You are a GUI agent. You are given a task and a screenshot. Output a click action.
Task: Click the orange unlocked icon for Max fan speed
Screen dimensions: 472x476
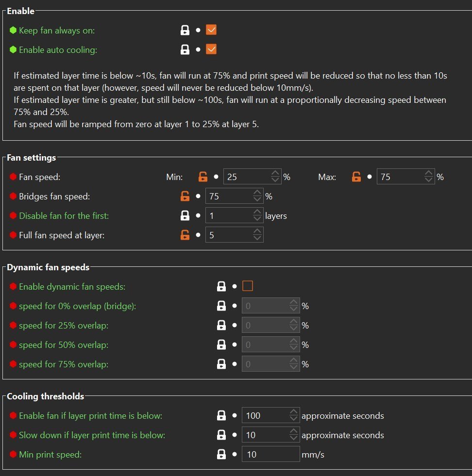tap(356, 177)
